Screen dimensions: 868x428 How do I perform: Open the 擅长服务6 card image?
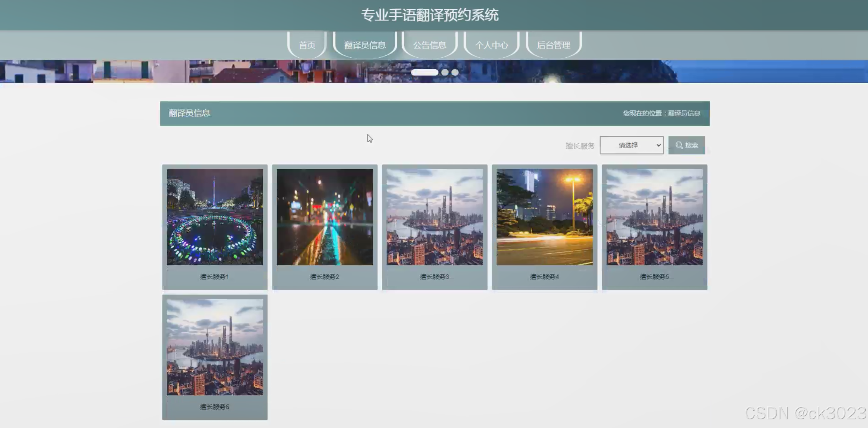coord(215,347)
